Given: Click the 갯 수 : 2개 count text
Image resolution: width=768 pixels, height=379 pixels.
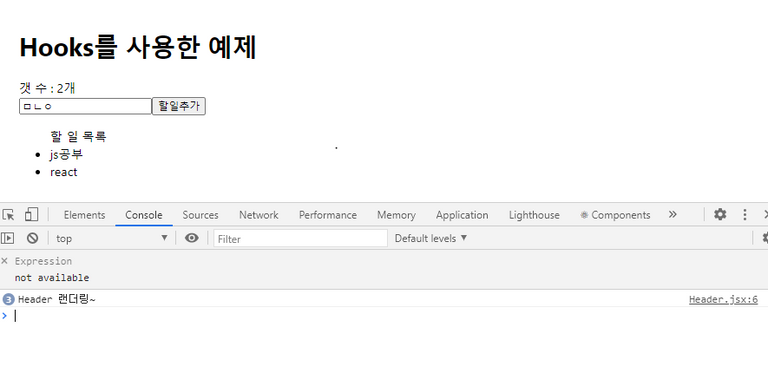Looking at the screenshot, I should point(47,88).
